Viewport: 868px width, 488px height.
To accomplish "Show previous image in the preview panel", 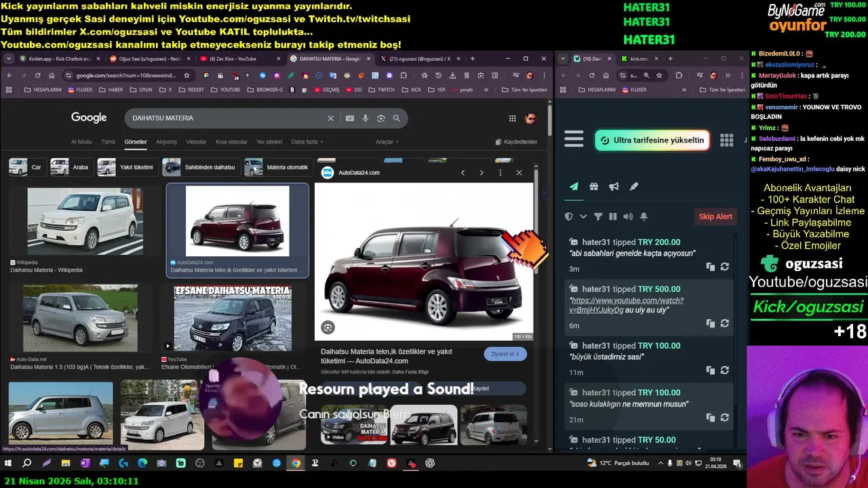I will coord(462,173).
